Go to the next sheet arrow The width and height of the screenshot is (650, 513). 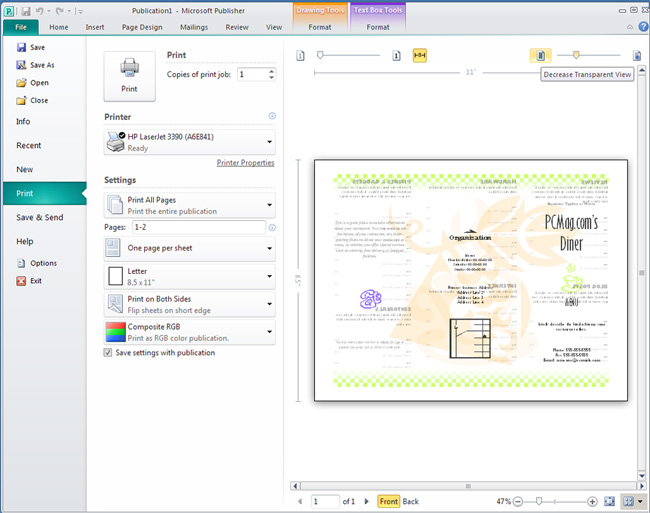(x=366, y=501)
